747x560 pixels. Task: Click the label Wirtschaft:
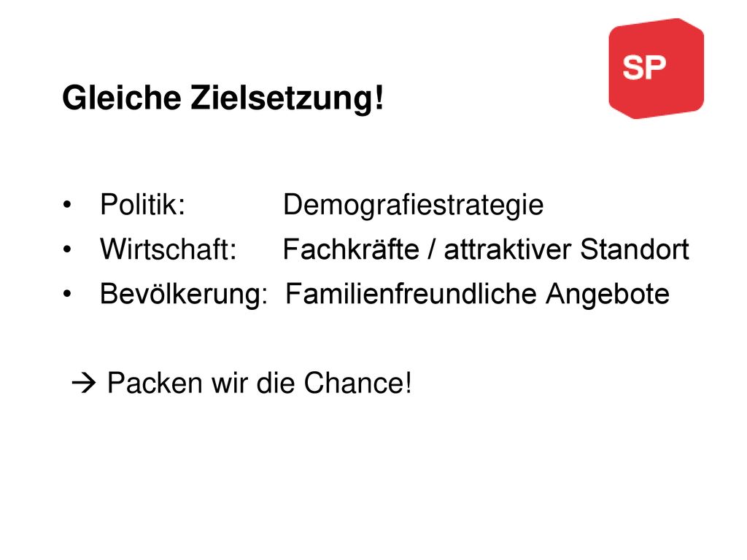pos(169,249)
